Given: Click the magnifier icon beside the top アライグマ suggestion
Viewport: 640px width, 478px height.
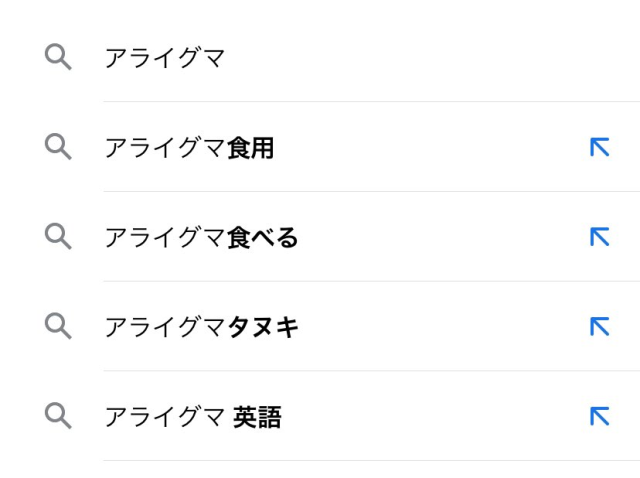Looking at the screenshot, I should tap(58, 57).
